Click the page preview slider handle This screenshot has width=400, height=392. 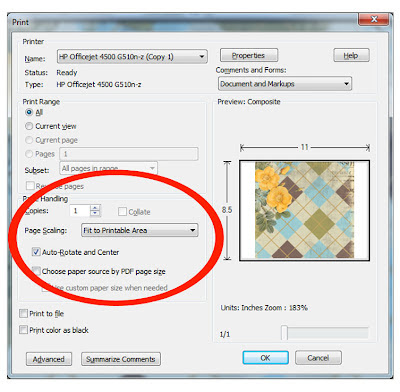(x=284, y=333)
